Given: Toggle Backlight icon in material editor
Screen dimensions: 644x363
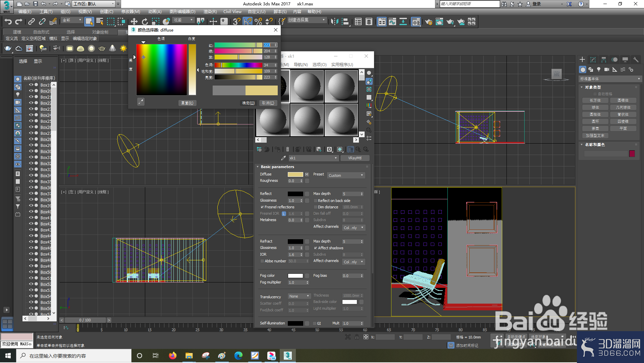Looking at the screenshot, I should pyautogui.click(x=369, y=82).
